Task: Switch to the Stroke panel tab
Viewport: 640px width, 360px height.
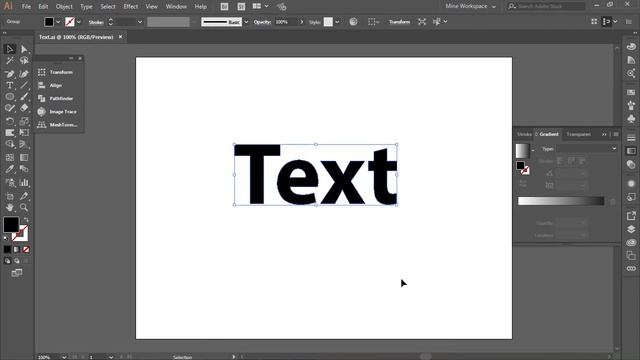Action: [524, 134]
